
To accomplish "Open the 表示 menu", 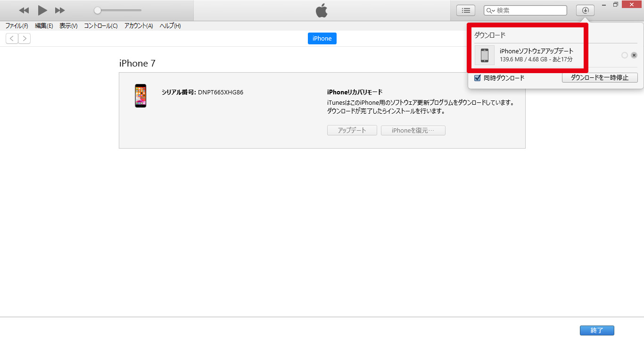I will tap(68, 26).
